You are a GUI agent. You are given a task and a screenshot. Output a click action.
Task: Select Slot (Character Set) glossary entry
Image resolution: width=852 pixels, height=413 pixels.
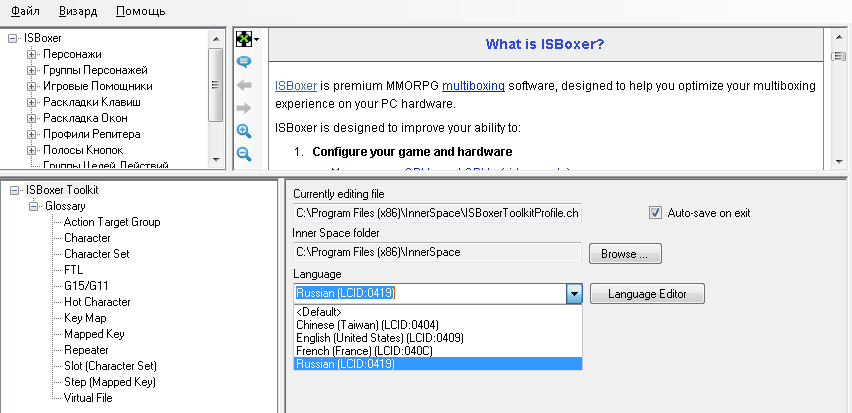click(110, 366)
